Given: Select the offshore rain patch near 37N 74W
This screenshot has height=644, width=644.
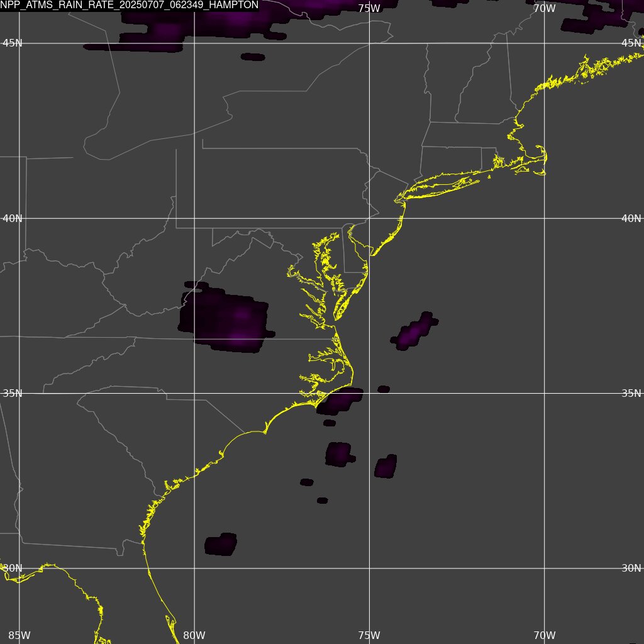Looking at the screenshot, I should tap(414, 331).
